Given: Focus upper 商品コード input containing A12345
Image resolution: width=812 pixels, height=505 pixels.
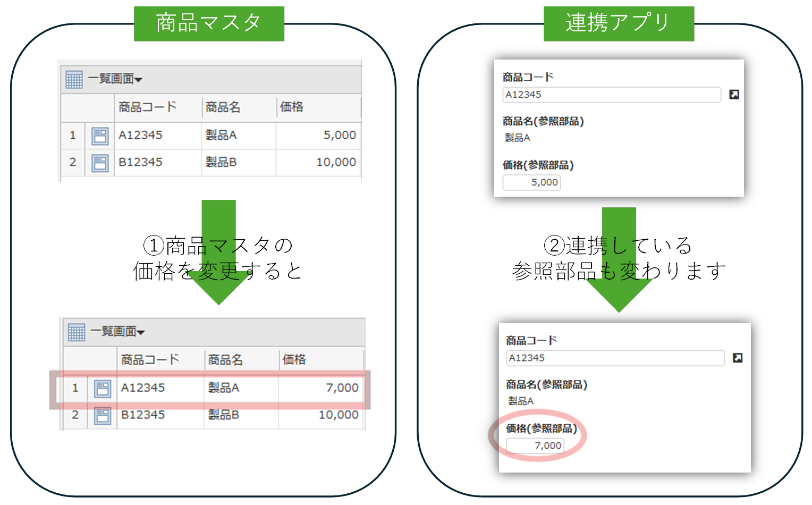Looking at the screenshot, I should pos(612,95).
